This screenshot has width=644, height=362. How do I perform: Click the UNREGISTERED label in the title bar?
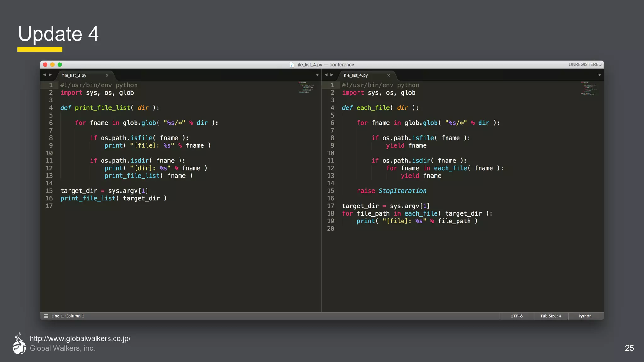click(x=585, y=64)
